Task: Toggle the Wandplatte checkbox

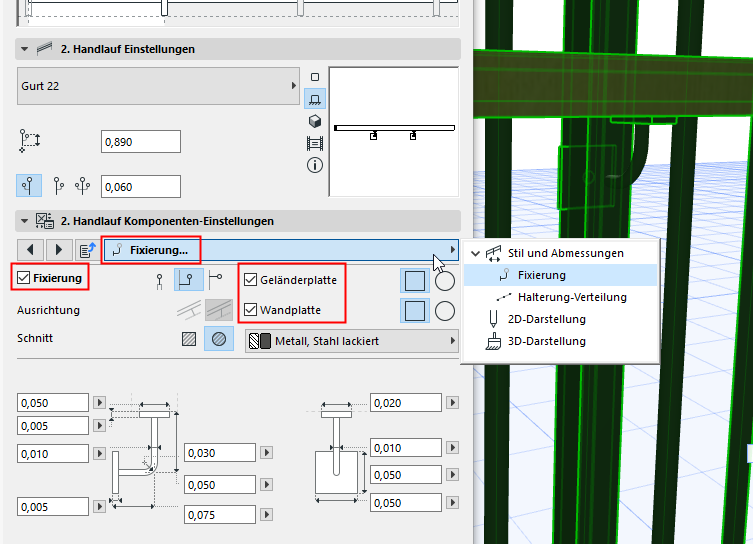Action: 251,310
